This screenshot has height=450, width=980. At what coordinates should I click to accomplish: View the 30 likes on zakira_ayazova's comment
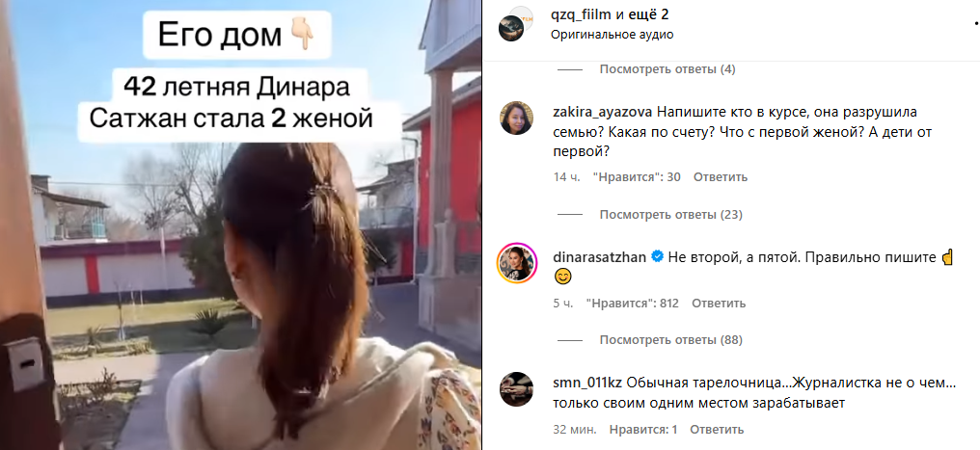click(x=636, y=177)
